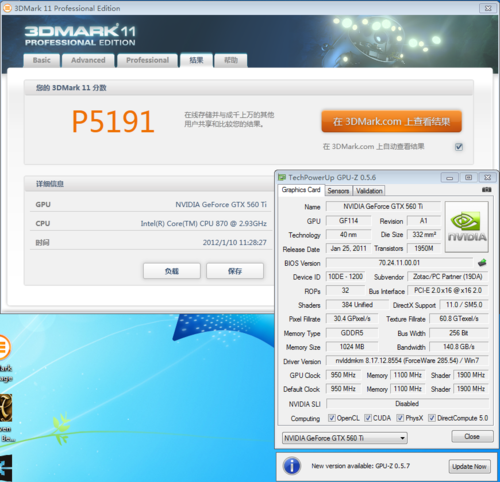Image resolution: width=500 pixels, height=482 pixels.
Task: Click the 负载 load button
Action: tap(172, 271)
